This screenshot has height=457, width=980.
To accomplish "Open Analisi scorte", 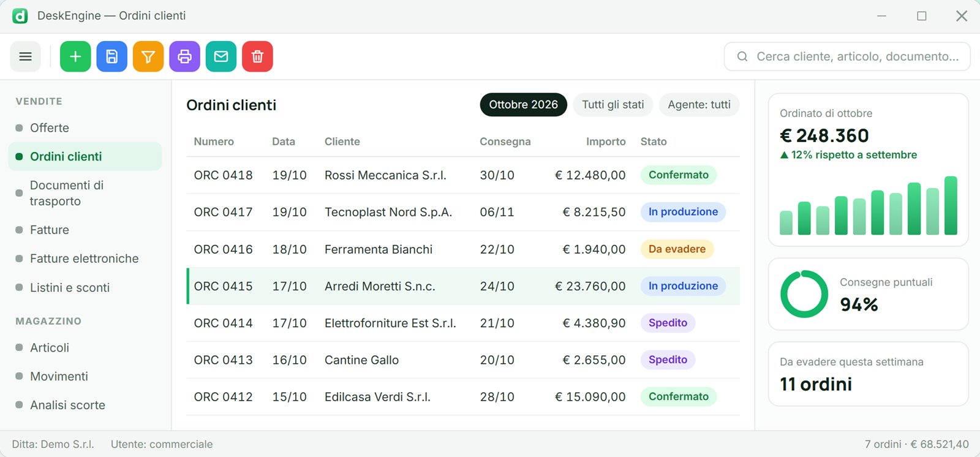I will pyautogui.click(x=85, y=405).
